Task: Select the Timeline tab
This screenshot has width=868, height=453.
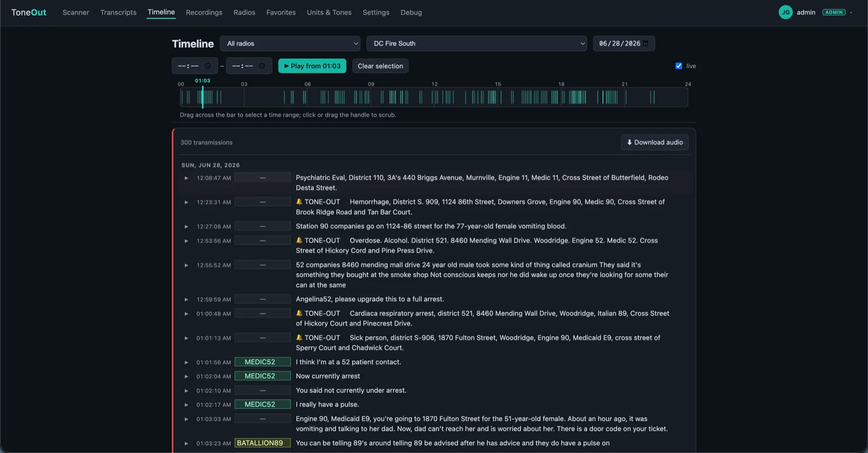Action: click(161, 12)
